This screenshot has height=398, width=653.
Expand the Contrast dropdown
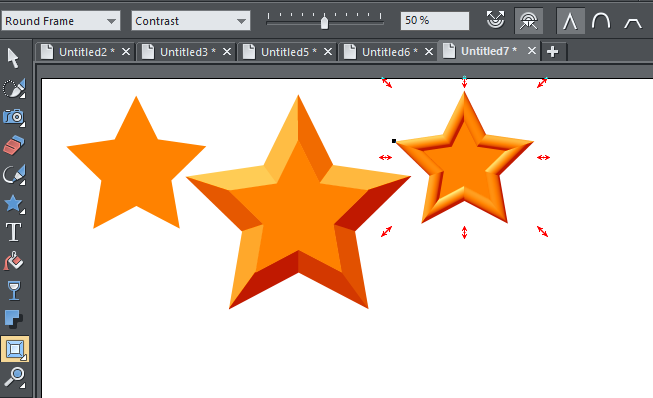click(x=191, y=21)
